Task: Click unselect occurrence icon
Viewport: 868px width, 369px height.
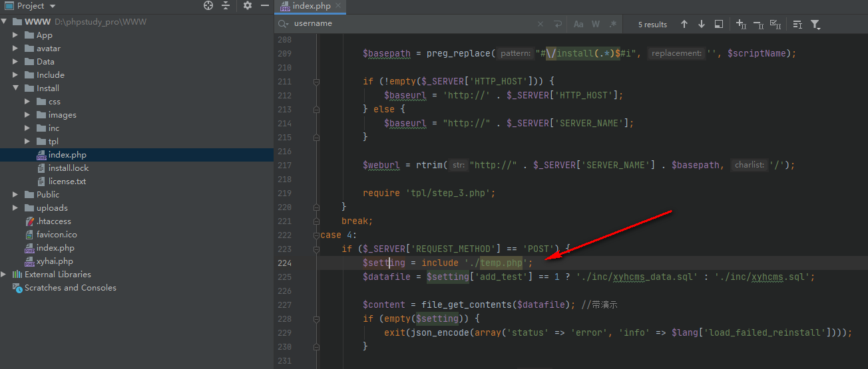Action: click(x=758, y=24)
